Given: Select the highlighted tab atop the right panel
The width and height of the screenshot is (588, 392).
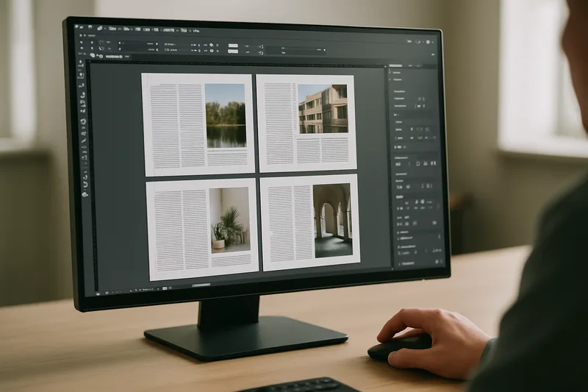Looking at the screenshot, I should point(395,65).
